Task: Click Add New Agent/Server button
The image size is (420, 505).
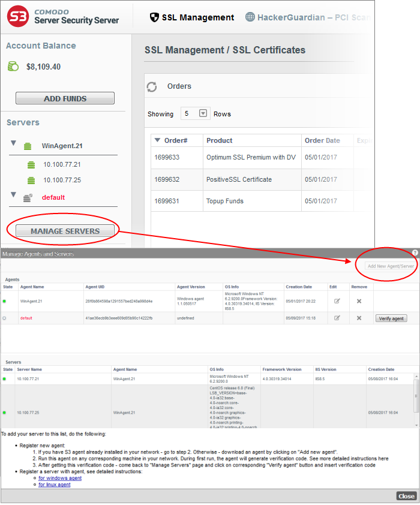Action: 391,266
